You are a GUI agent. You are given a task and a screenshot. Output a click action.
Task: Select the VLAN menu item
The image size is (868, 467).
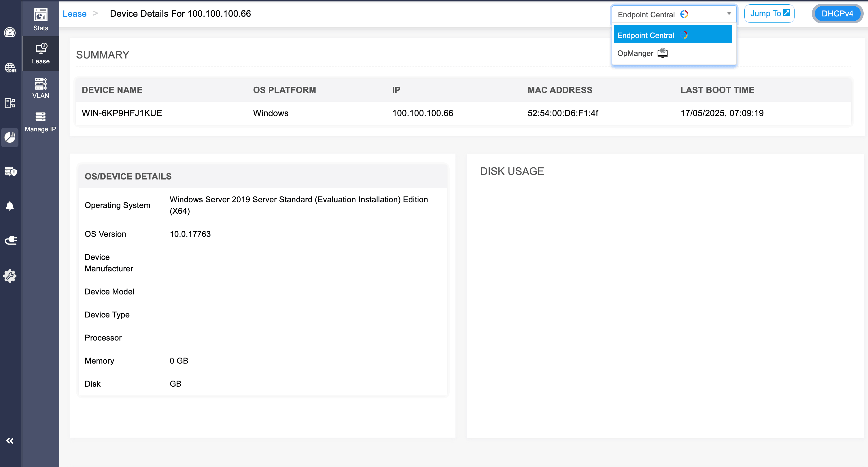tap(41, 88)
